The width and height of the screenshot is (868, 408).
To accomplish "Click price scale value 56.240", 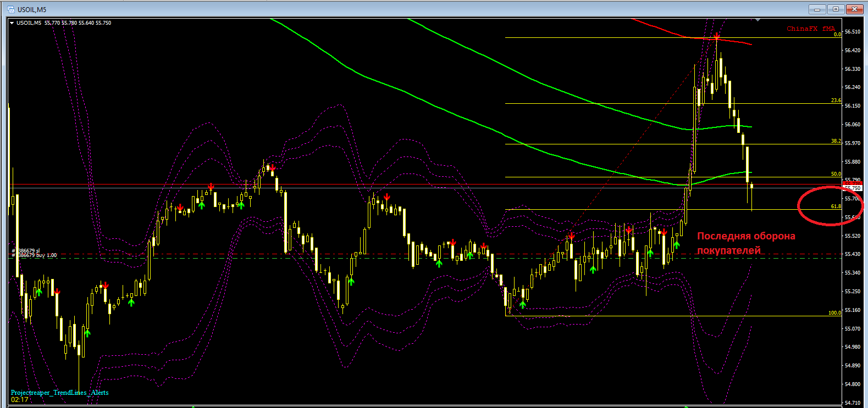I will [853, 87].
